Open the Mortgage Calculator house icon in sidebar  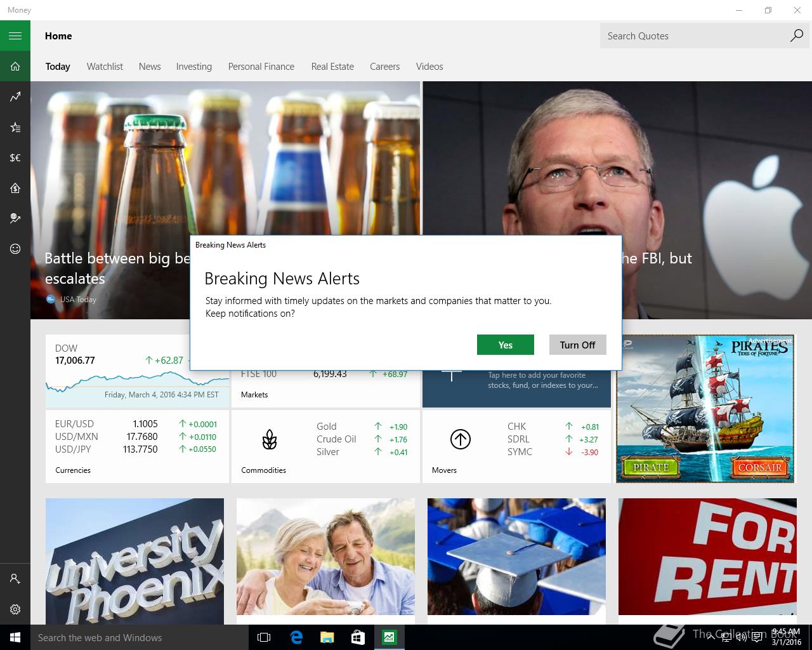coord(15,188)
